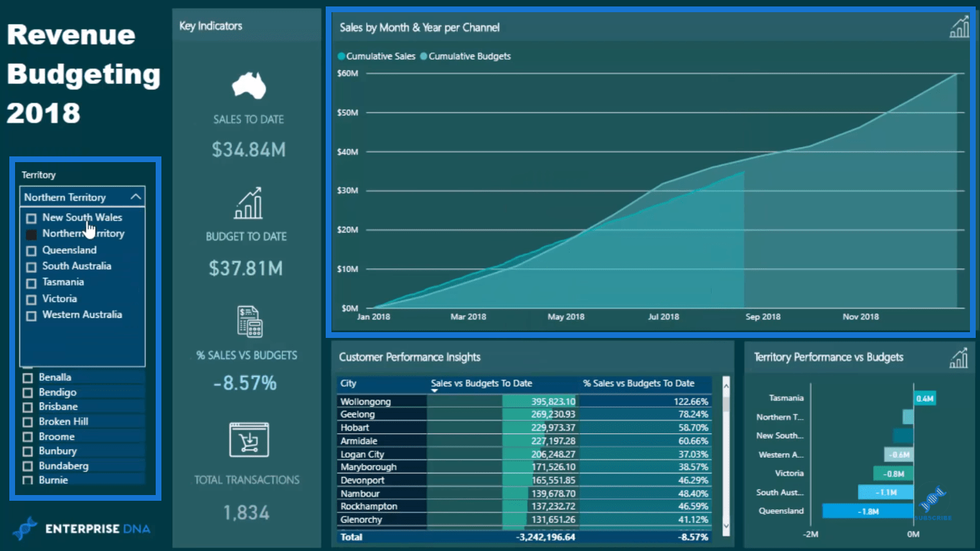The height and width of the screenshot is (551, 980).
Task: Click the DNA subscribe icon
Action: tap(933, 503)
